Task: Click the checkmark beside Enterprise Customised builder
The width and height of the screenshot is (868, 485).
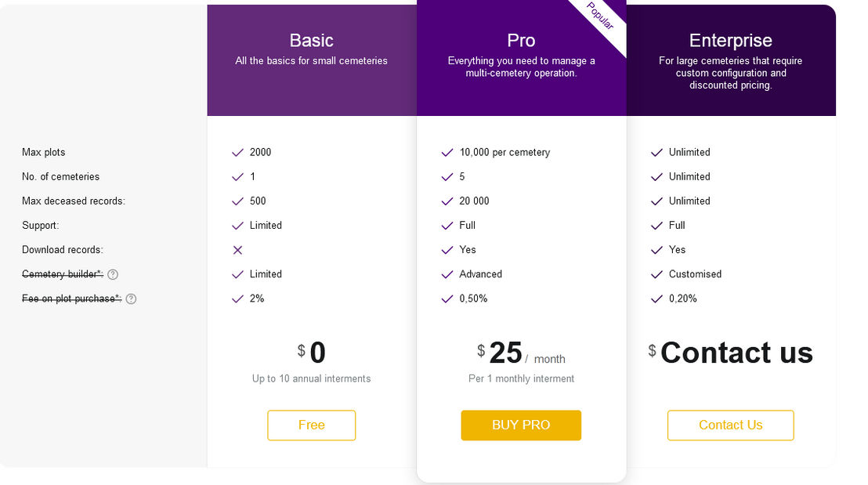Action: pyautogui.click(x=656, y=274)
